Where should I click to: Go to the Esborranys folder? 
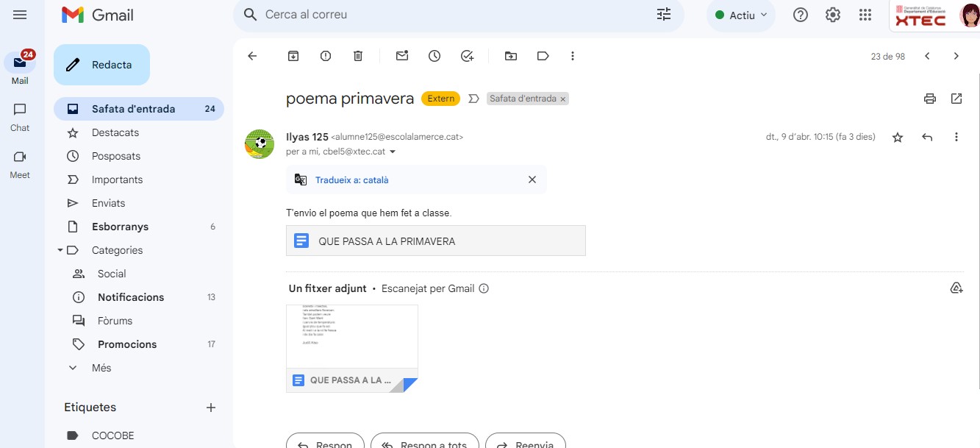[x=120, y=227]
